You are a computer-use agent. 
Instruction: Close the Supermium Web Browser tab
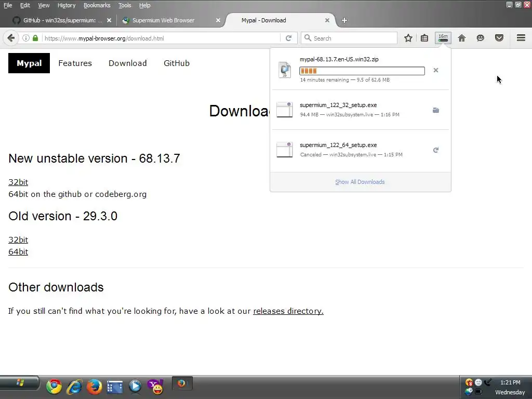point(218,20)
